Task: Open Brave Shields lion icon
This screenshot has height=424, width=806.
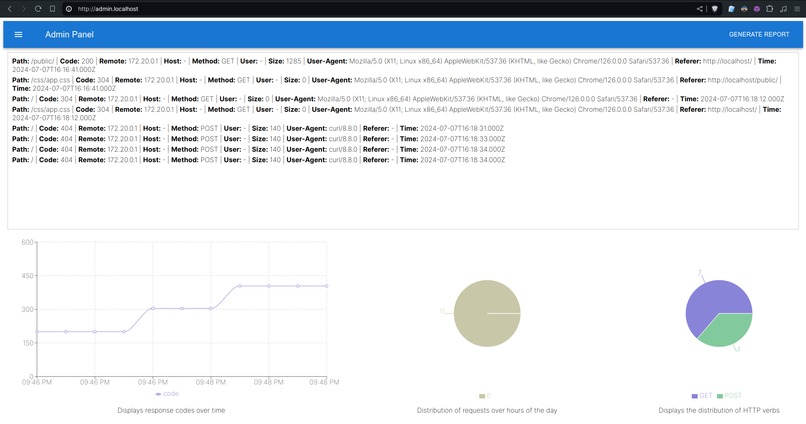Action: pyautogui.click(x=715, y=9)
